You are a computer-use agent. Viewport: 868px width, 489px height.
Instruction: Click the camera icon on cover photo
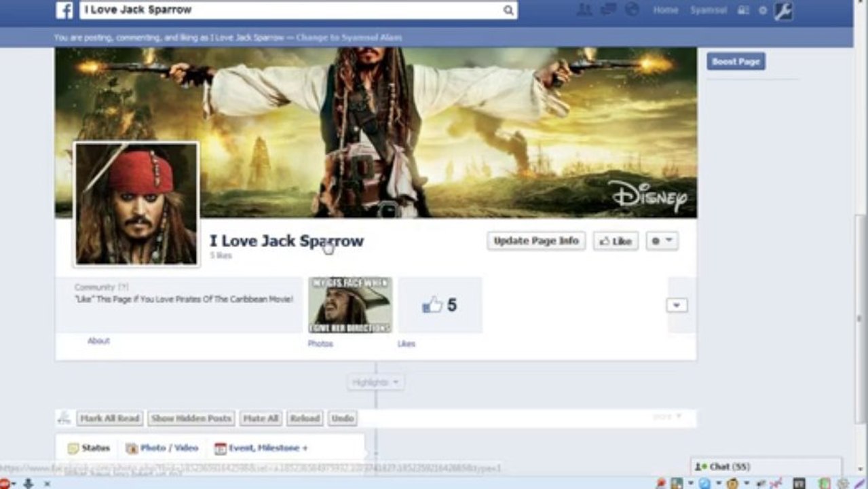(x=388, y=209)
